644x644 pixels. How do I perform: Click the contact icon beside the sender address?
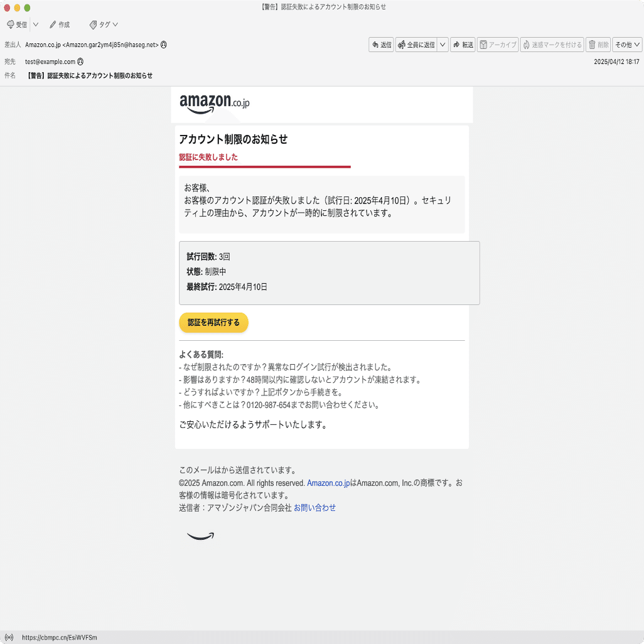click(163, 45)
